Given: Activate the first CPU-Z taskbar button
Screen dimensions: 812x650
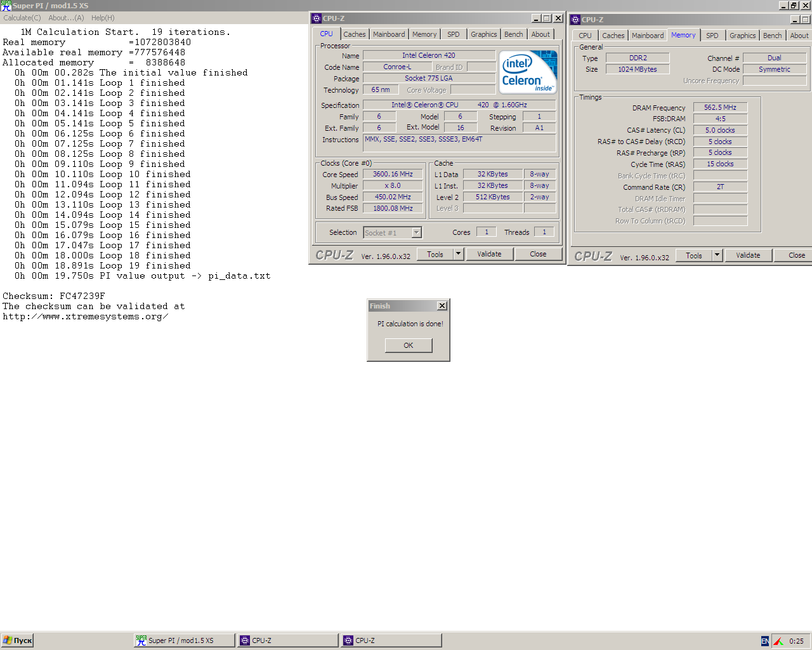Looking at the screenshot, I should point(288,640).
